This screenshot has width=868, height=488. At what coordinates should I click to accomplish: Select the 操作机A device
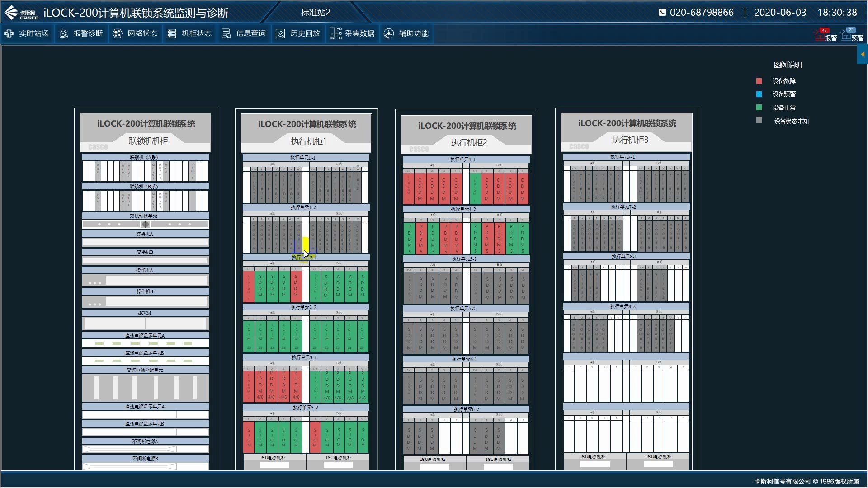pyautogui.click(x=145, y=281)
